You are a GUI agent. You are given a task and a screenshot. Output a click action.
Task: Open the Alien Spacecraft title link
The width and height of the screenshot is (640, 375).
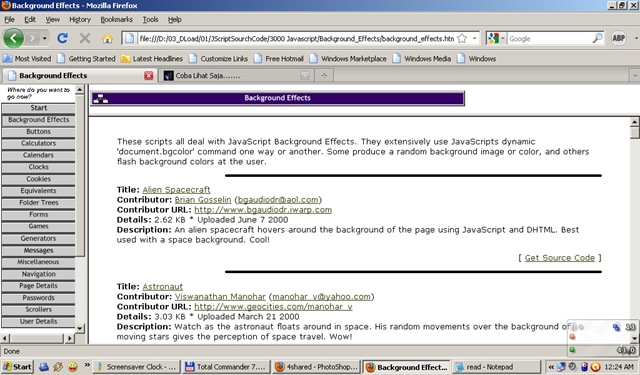(176, 190)
